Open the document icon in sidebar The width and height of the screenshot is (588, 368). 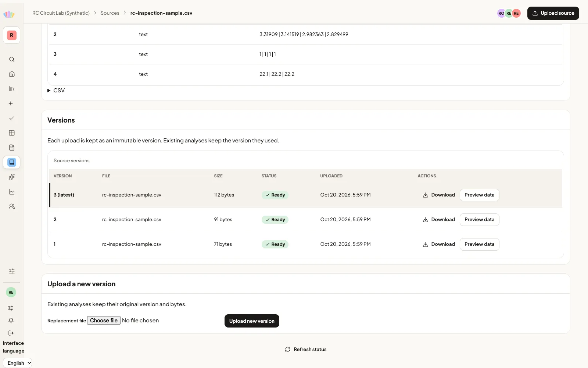coord(12,148)
